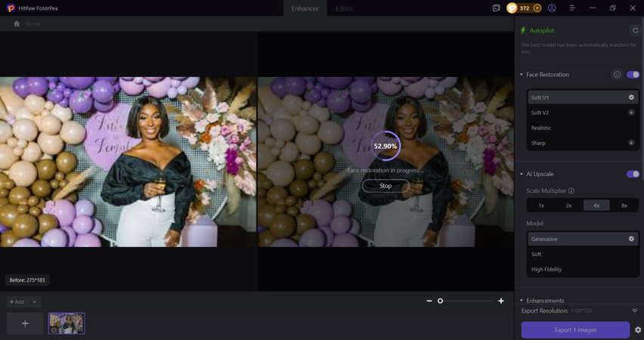Download the Soft V2 face model

[x=631, y=113]
